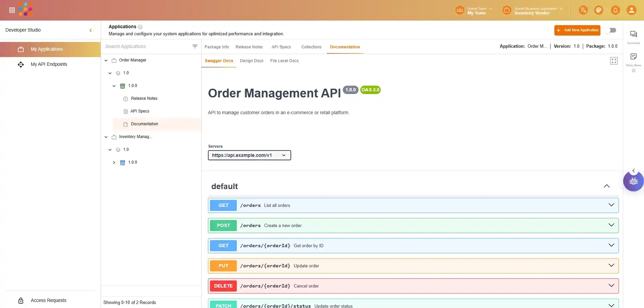Click the bug assistant floating button

coord(633,181)
